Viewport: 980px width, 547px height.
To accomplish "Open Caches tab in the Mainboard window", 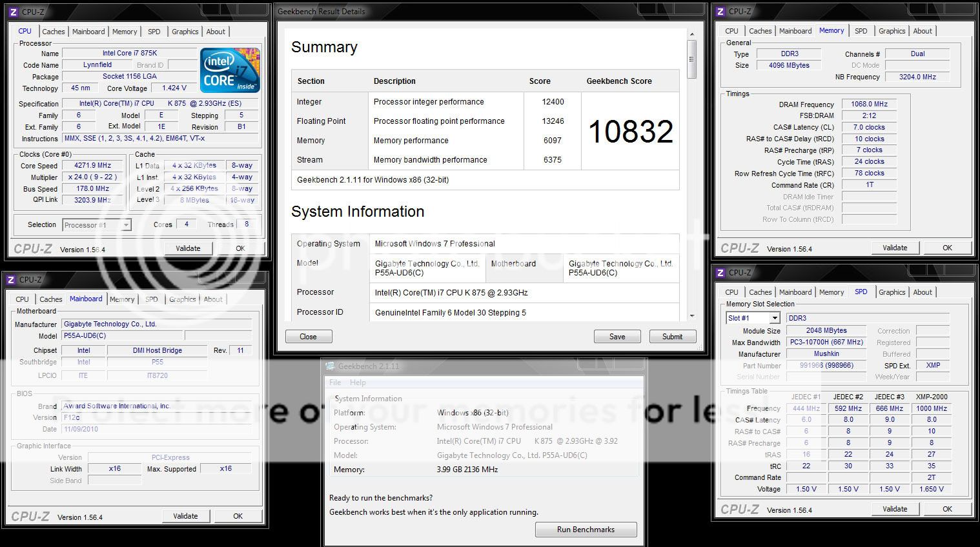I will [x=51, y=299].
